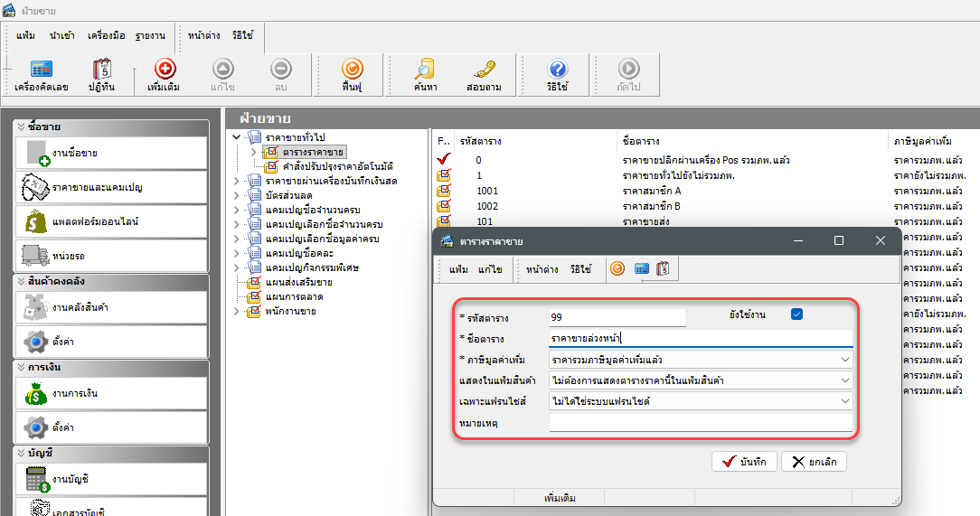
Task: Open the เฉพาะแฟรนไชส์ dropdown
Action: click(844, 401)
